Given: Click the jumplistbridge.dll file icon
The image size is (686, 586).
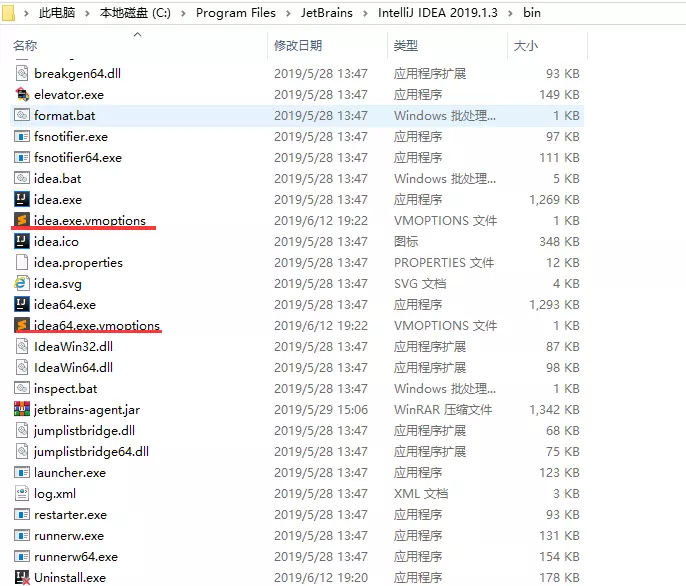Looking at the screenshot, I should [22, 430].
